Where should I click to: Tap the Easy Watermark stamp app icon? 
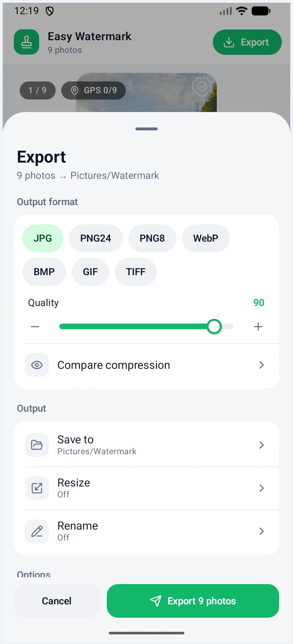[26, 42]
